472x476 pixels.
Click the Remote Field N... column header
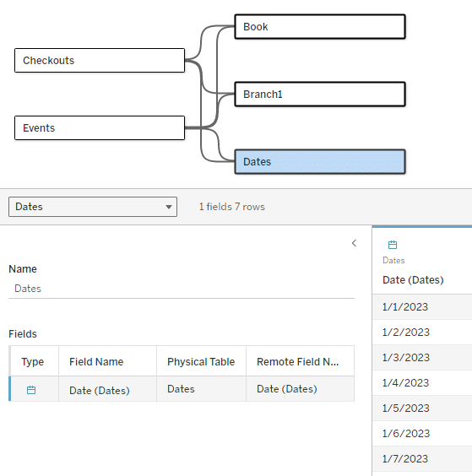(298, 361)
